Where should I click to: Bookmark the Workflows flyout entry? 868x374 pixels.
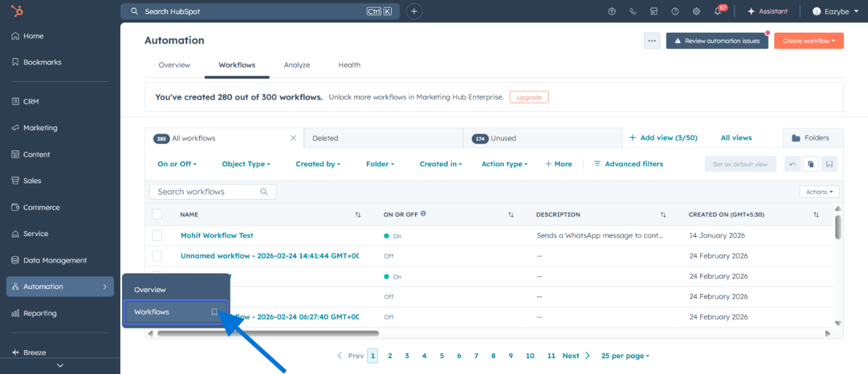tap(214, 312)
